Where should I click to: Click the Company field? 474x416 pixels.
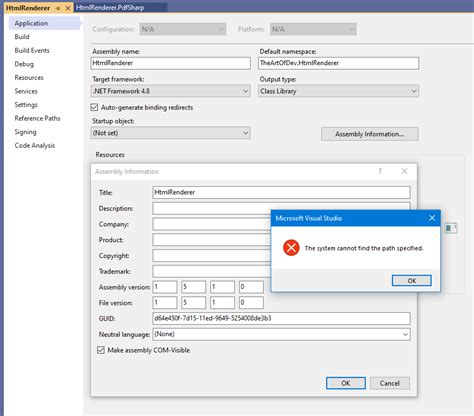(x=212, y=224)
